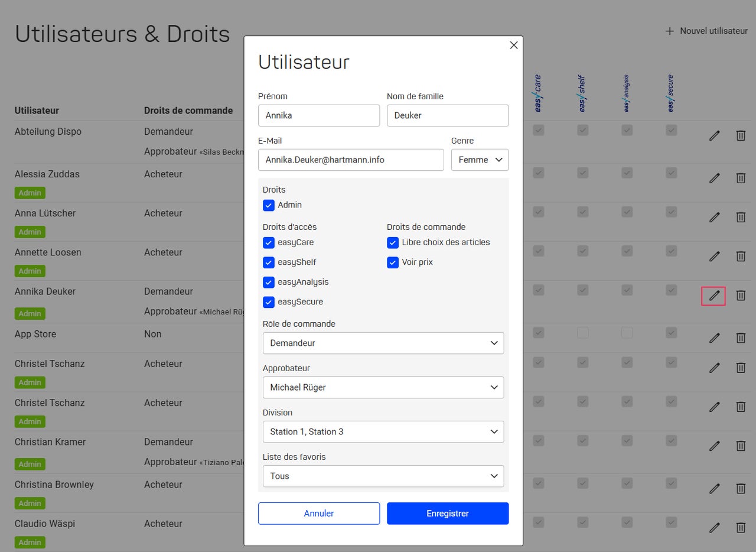Click plus icon for Nouvel utilisateur

[x=670, y=31]
